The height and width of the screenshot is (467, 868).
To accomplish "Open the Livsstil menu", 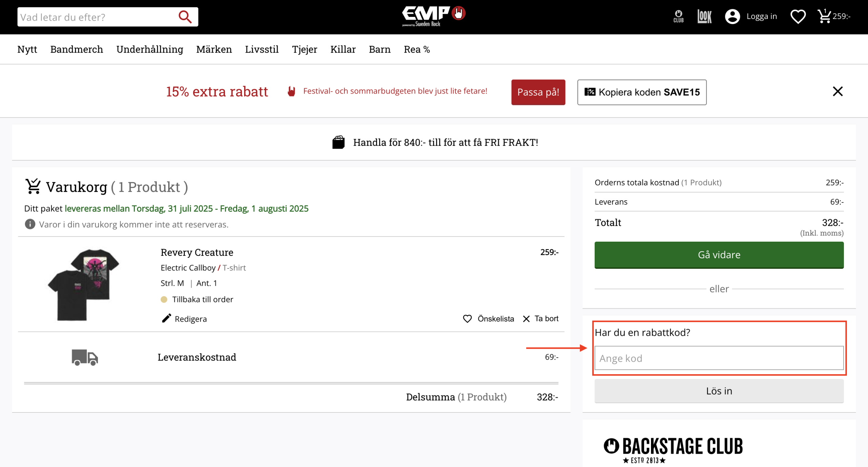I will 262,49.
